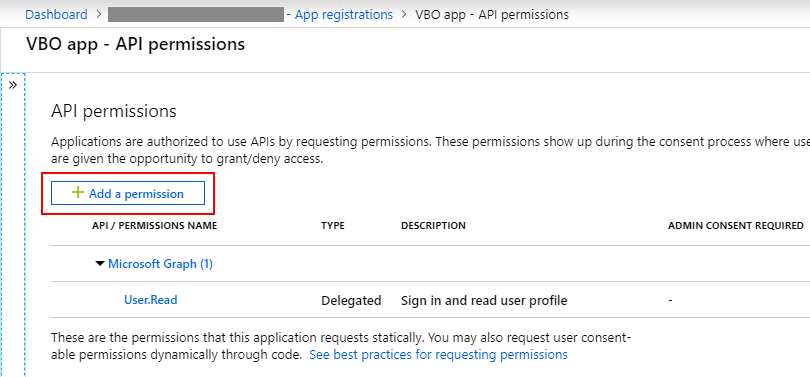Select 'VBO app - API permissions' breadcrumb text

coord(492,14)
